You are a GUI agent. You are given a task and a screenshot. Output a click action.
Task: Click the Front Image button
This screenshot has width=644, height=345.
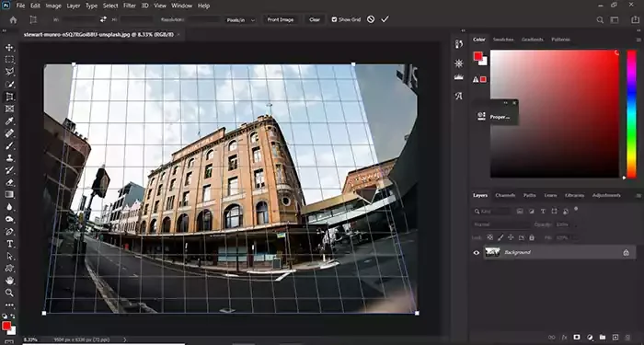281,19
